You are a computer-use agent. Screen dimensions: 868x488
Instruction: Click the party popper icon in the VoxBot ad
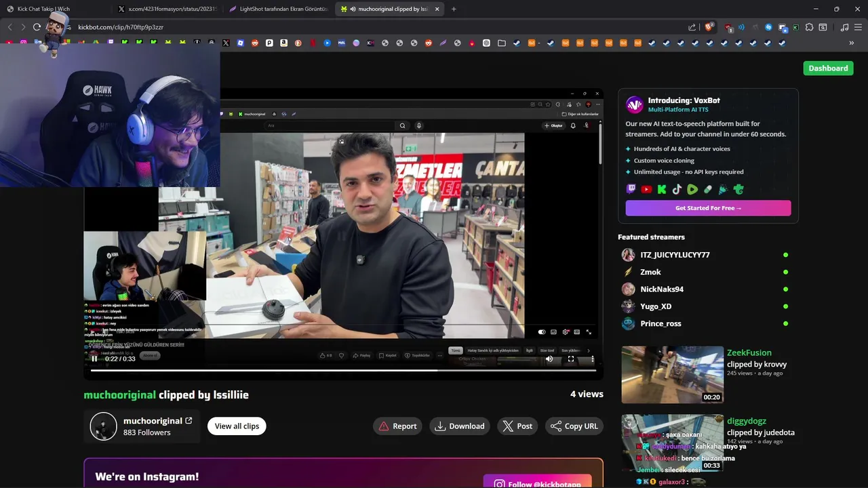723,190
